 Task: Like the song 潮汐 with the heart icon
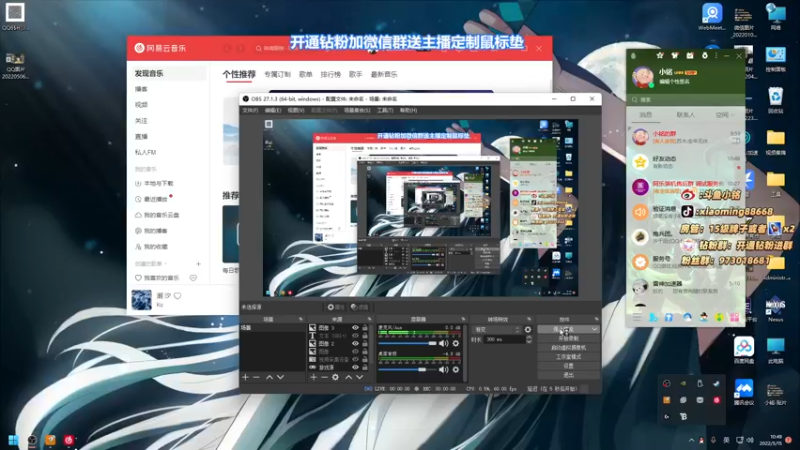pos(178,295)
